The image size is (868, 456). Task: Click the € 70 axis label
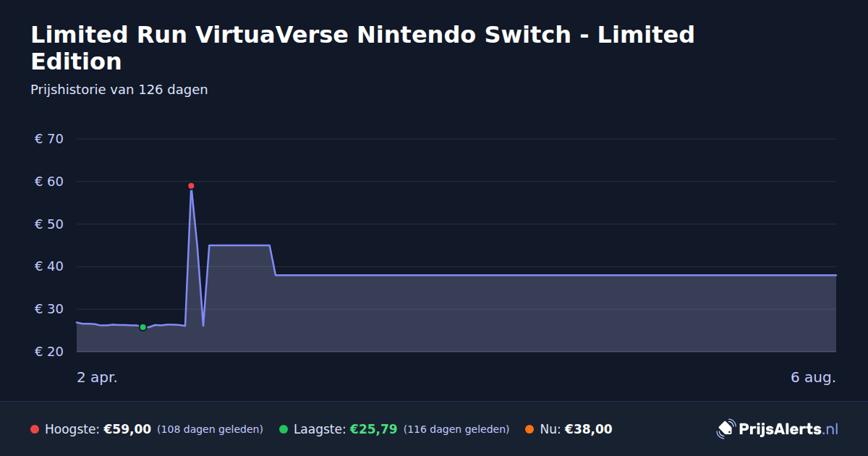pos(49,139)
